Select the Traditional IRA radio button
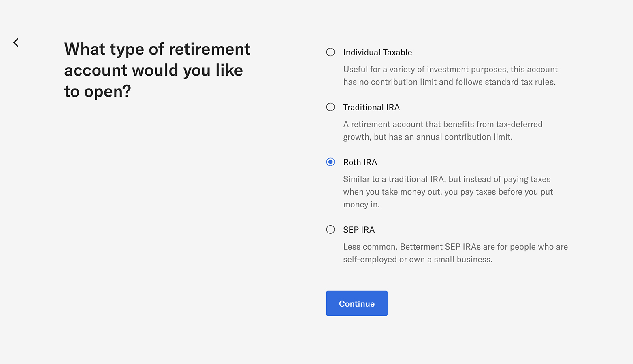 pos(330,107)
